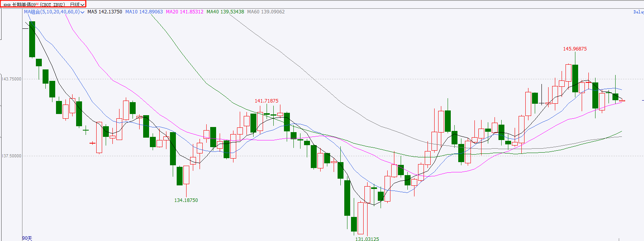Click the 137.50000 price axis label
This screenshot has width=644, height=241.
(12, 156)
